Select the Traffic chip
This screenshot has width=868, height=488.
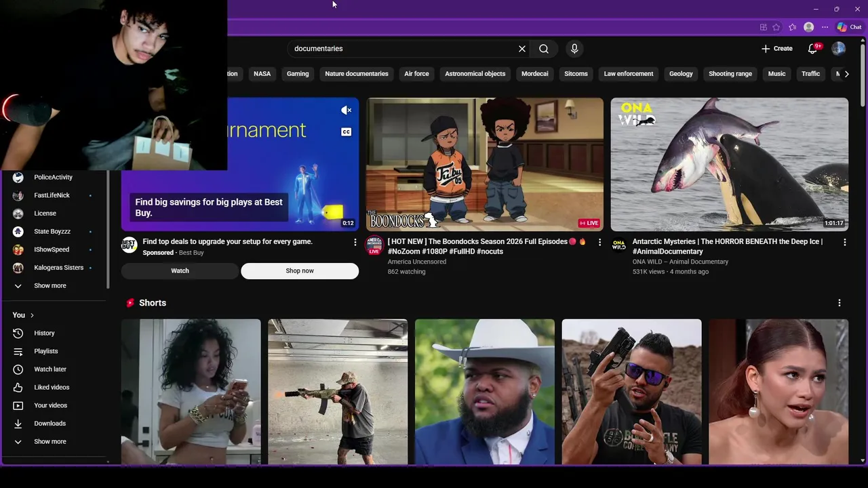(811, 74)
